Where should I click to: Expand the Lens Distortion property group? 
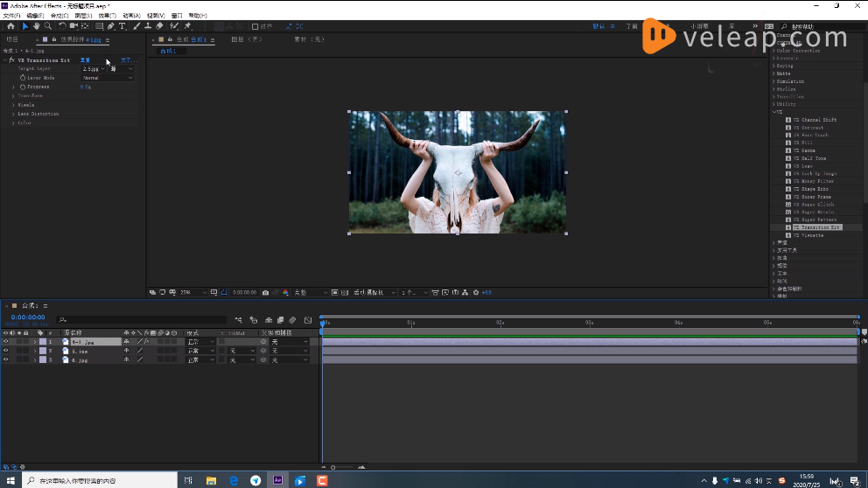click(14, 114)
